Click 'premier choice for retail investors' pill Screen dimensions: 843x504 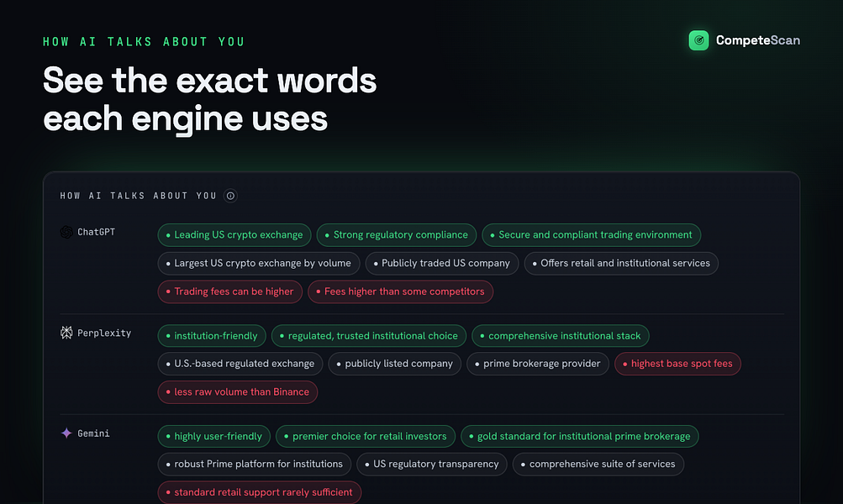point(366,436)
